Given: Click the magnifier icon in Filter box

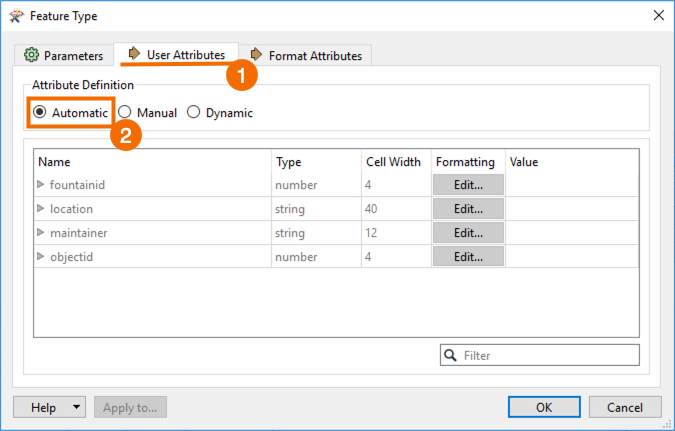Looking at the screenshot, I should 450,355.
